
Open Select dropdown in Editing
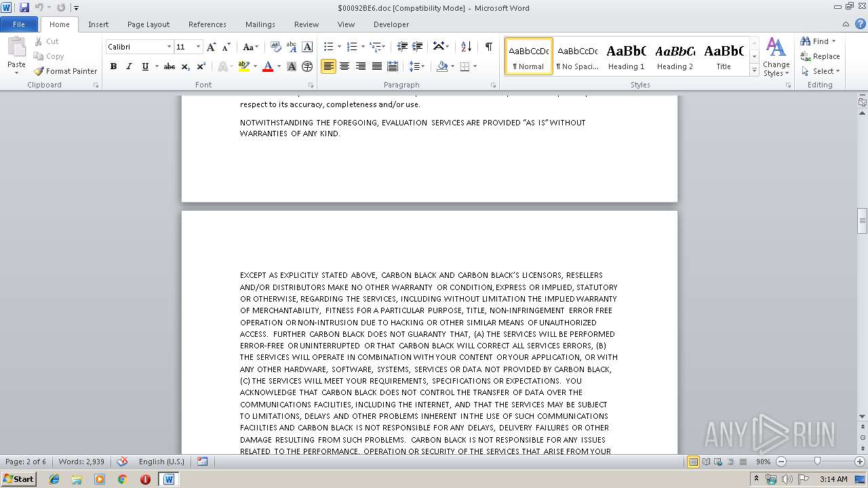pos(820,71)
